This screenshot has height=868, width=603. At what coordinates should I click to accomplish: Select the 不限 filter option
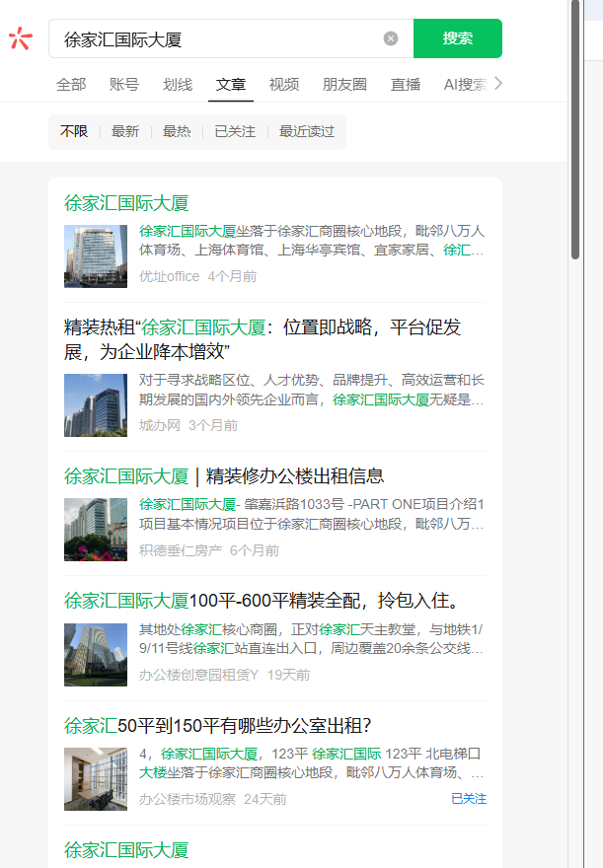click(x=74, y=131)
